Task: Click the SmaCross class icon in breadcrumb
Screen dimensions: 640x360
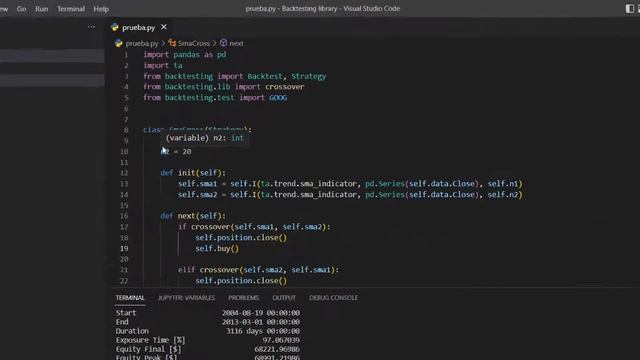Action: 172,43
